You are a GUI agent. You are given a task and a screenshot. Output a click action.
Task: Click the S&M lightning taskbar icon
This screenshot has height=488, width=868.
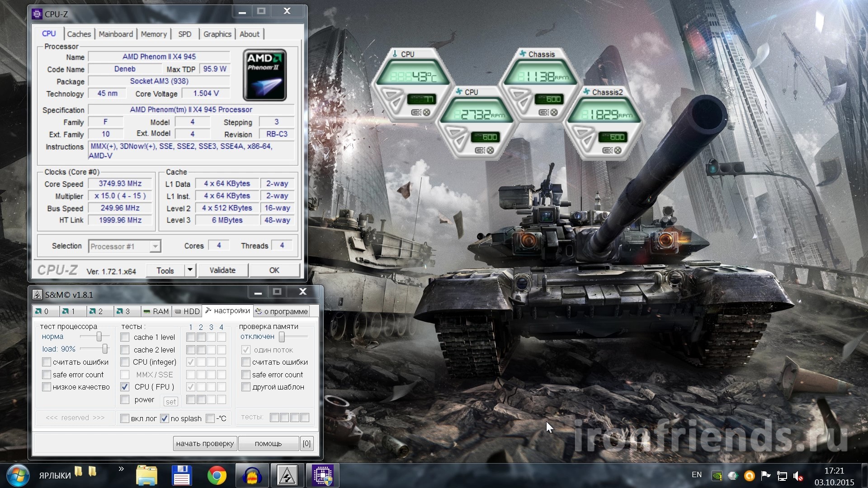tap(287, 475)
